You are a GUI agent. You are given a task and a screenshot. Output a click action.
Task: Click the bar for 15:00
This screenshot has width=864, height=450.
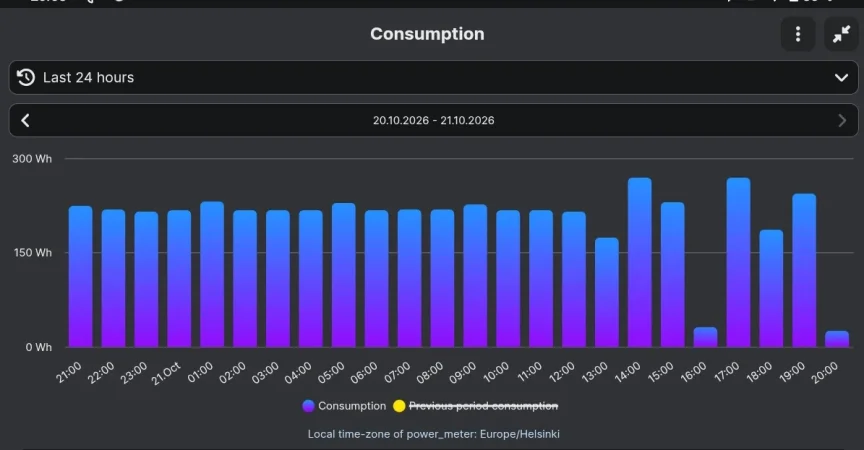pos(673,275)
